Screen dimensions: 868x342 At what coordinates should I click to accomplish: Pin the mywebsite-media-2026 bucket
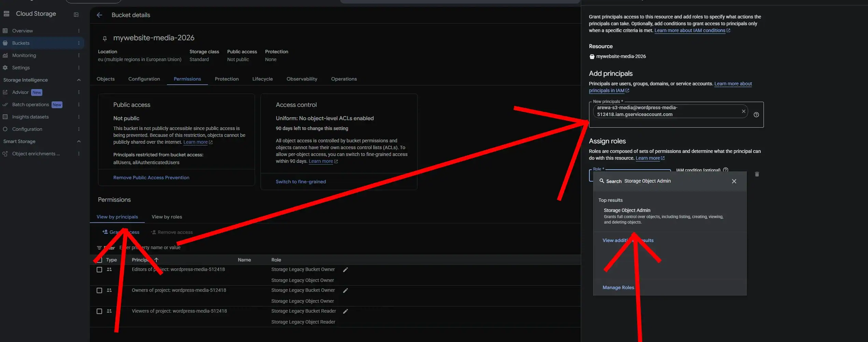105,38
